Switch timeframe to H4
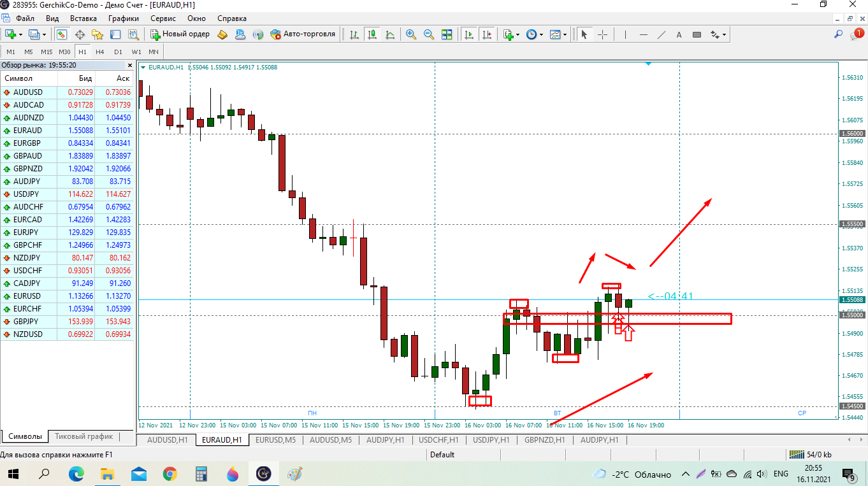This screenshot has height=486, width=868. click(100, 52)
